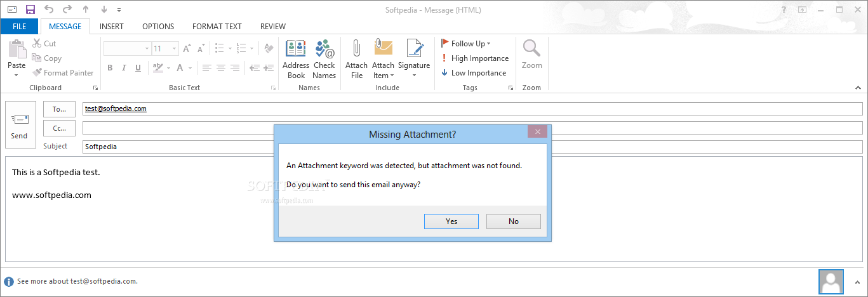Launch the Basic Text font dialog launcher
This screenshot has width=868, height=297.
pos(274,88)
